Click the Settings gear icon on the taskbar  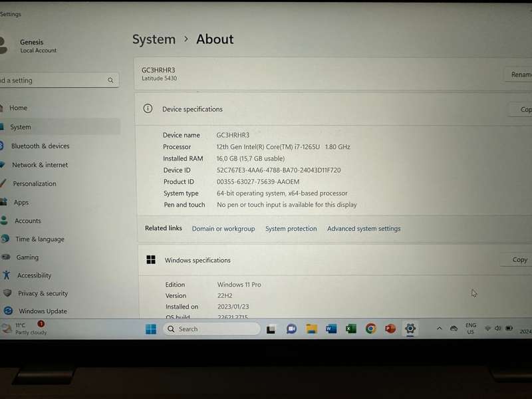click(410, 329)
